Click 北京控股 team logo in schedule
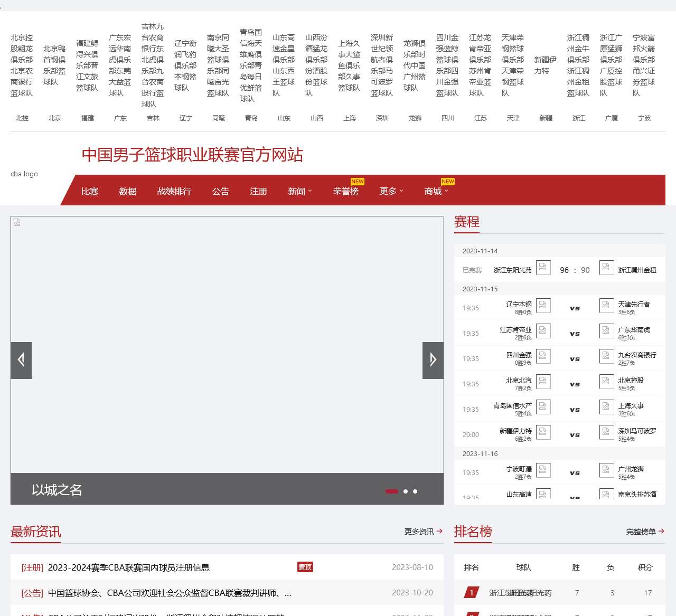 pos(606,382)
